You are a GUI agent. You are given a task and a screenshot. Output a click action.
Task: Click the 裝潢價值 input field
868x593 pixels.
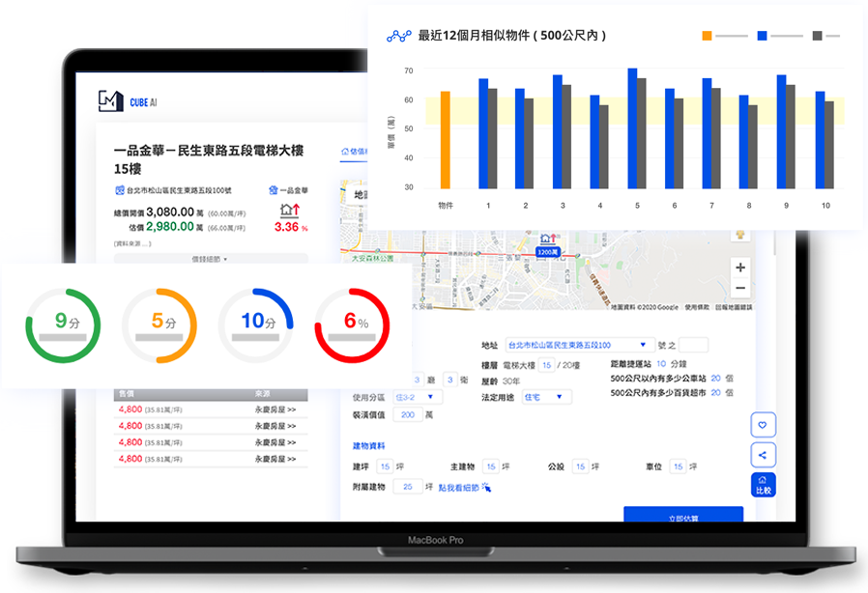409,414
